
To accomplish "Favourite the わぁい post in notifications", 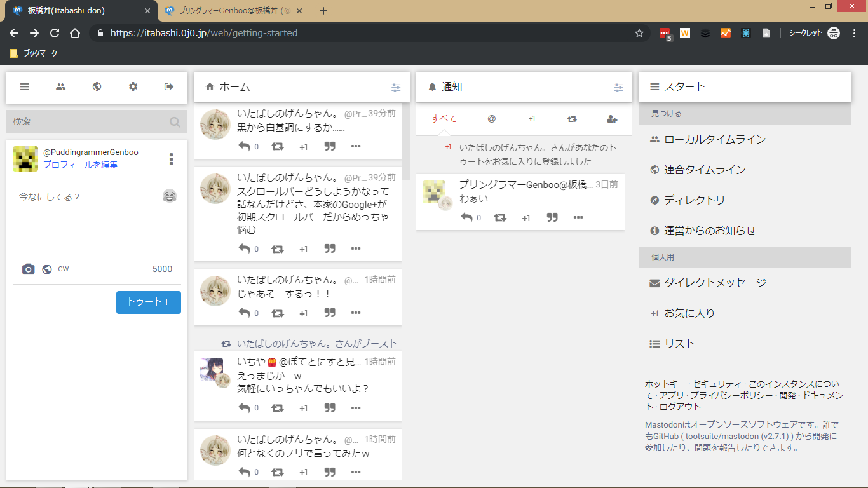I will tap(526, 218).
